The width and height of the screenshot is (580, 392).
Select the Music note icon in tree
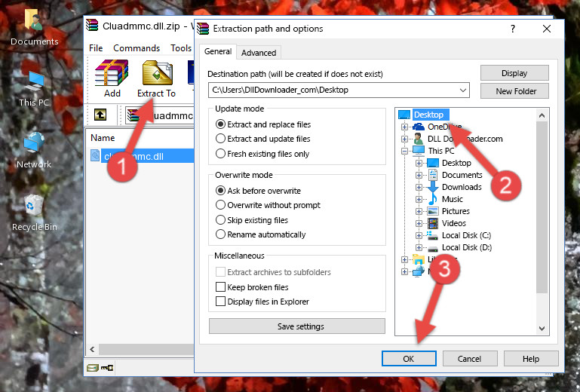click(432, 199)
